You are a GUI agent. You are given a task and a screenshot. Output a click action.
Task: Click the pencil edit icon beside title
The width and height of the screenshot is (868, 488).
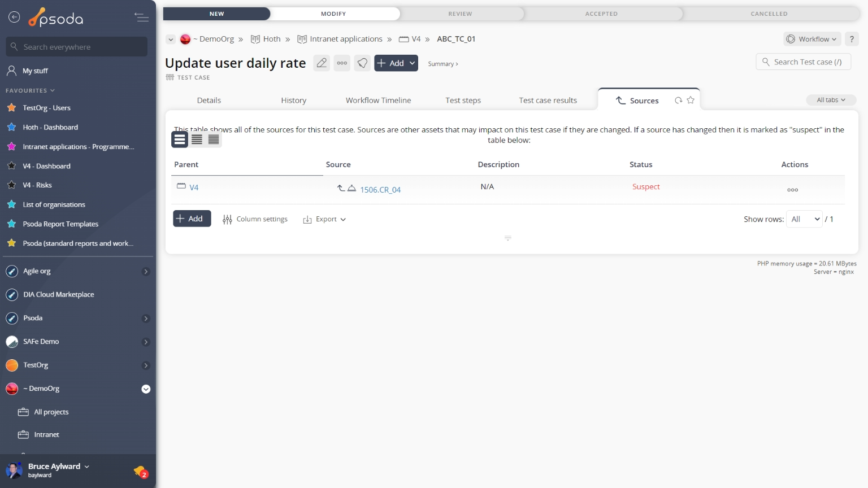point(322,63)
